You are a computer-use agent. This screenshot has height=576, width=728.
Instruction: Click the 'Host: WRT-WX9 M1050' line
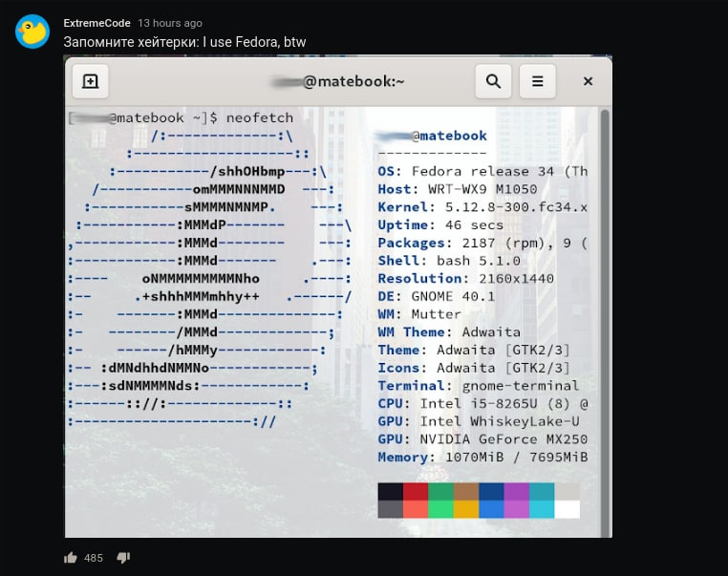tap(458, 189)
